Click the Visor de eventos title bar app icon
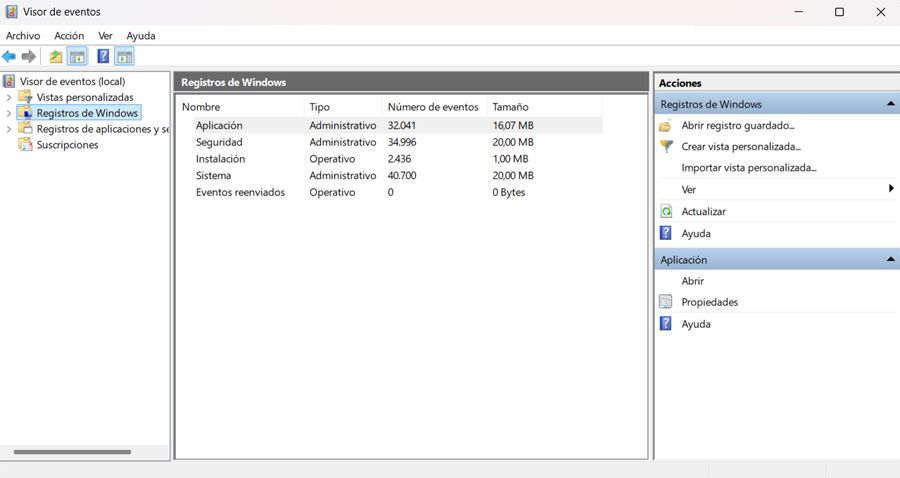Screen dimensions: 900x478 pos(11,11)
